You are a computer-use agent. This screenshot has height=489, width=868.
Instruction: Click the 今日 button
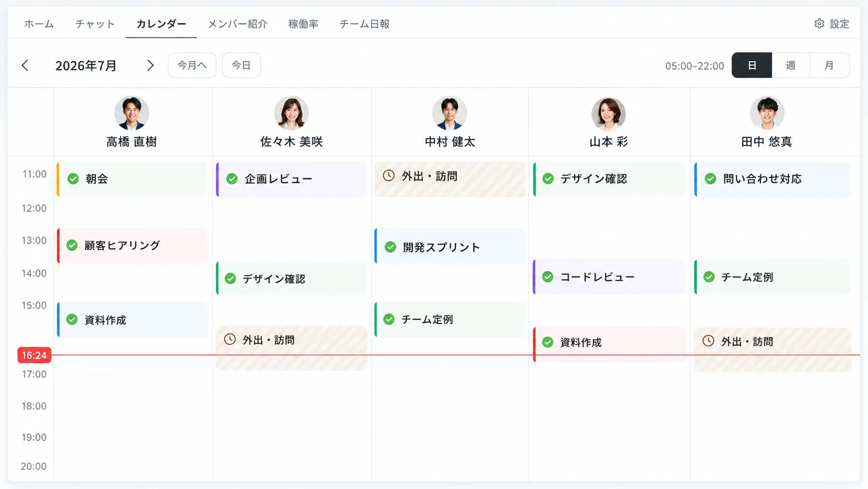(241, 65)
